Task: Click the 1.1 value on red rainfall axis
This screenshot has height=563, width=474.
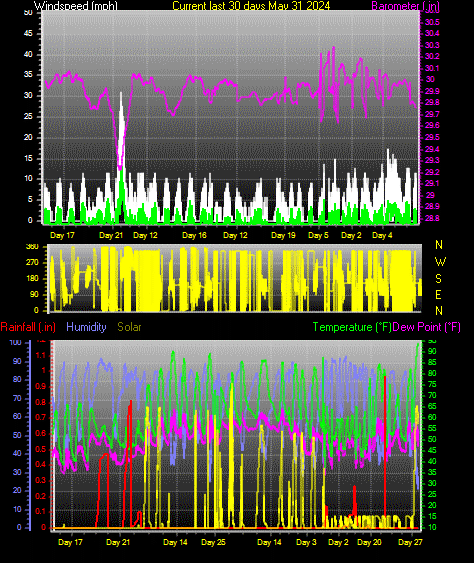Action: (x=41, y=355)
